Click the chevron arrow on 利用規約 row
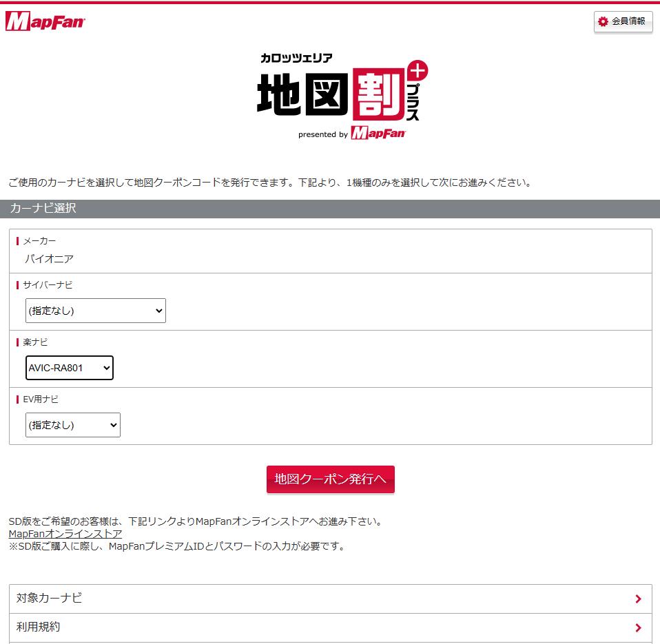660x644 pixels. [638, 627]
